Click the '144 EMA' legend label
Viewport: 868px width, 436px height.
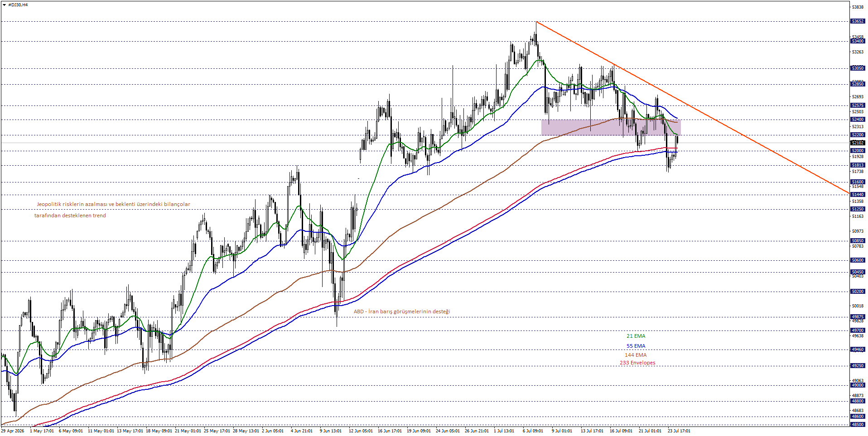click(x=636, y=355)
